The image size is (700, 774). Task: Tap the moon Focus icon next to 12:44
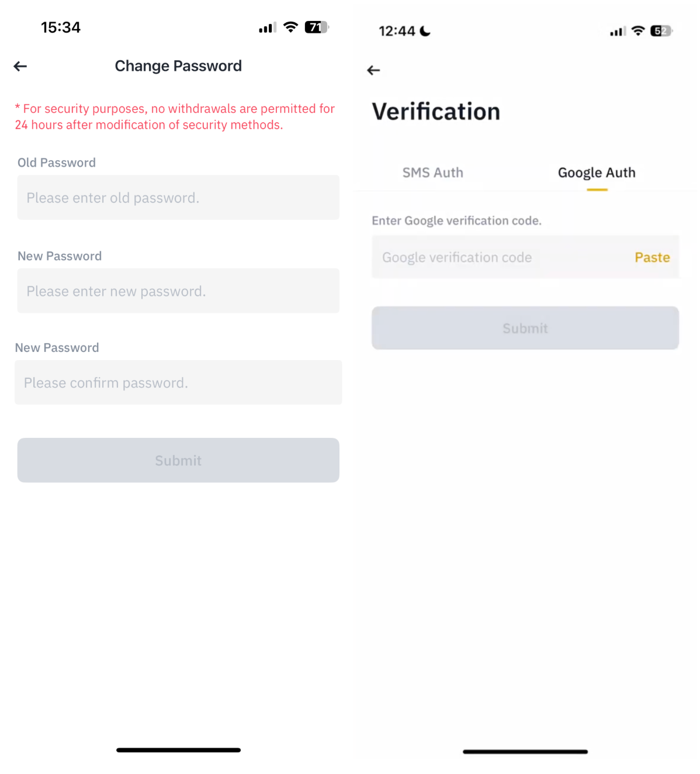pyautogui.click(x=425, y=31)
